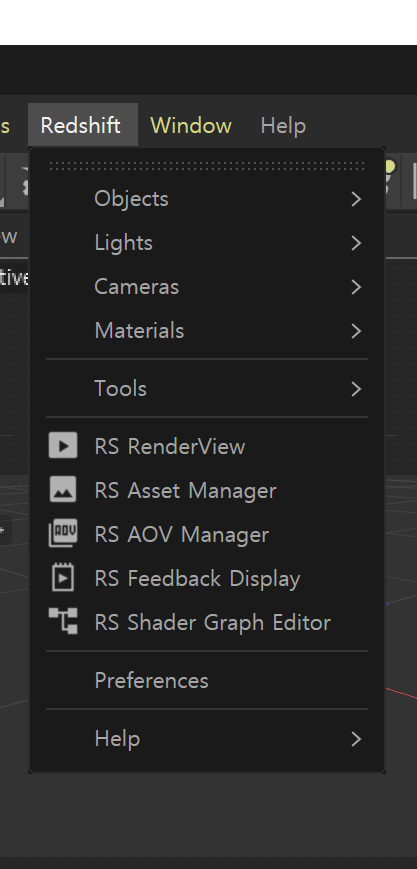This screenshot has height=869, width=417.
Task: Open the top menu bar Help menu
Action: [283, 126]
